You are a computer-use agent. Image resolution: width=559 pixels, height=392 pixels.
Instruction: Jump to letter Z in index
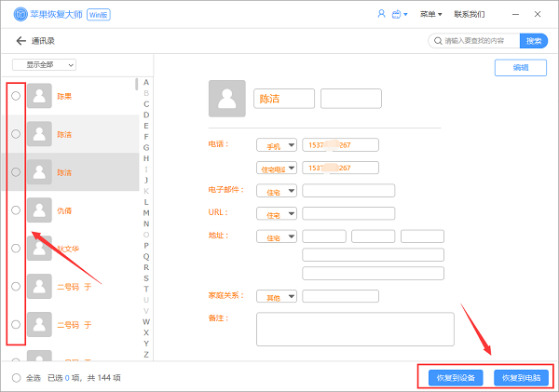click(x=146, y=355)
